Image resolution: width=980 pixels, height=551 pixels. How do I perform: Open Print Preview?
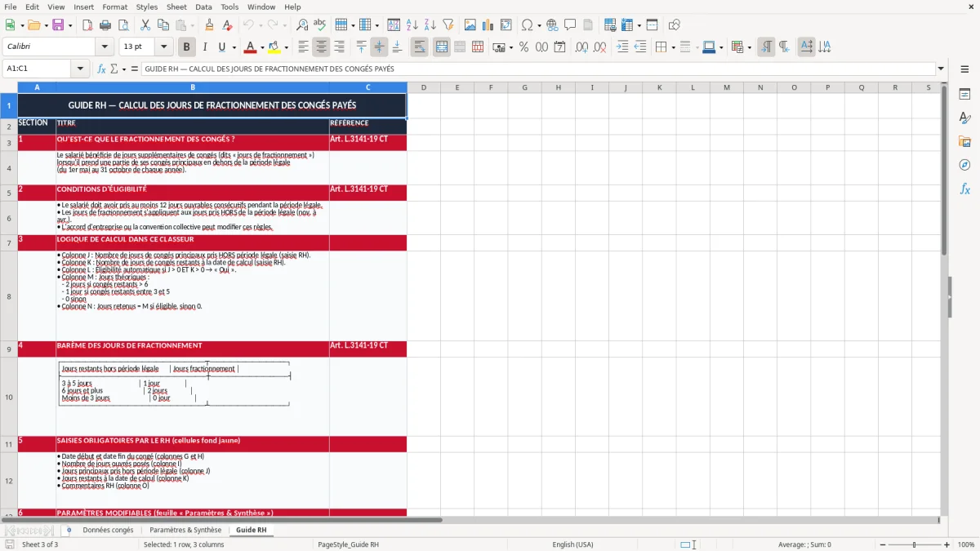(x=123, y=25)
